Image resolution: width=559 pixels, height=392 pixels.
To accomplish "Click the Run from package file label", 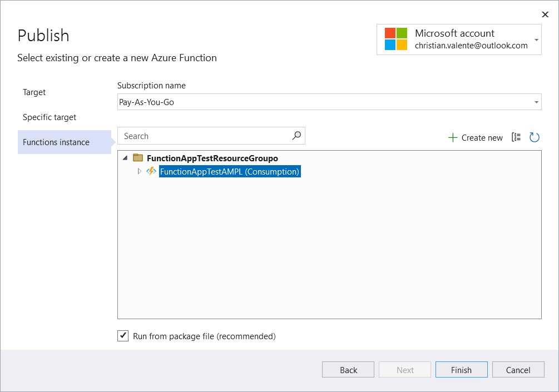I will (204, 336).
